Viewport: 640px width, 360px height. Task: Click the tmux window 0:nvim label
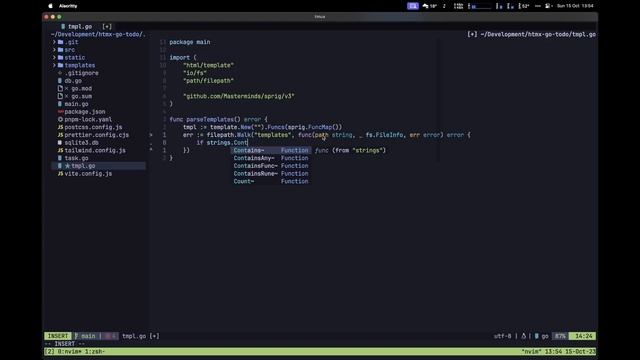(69, 351)
